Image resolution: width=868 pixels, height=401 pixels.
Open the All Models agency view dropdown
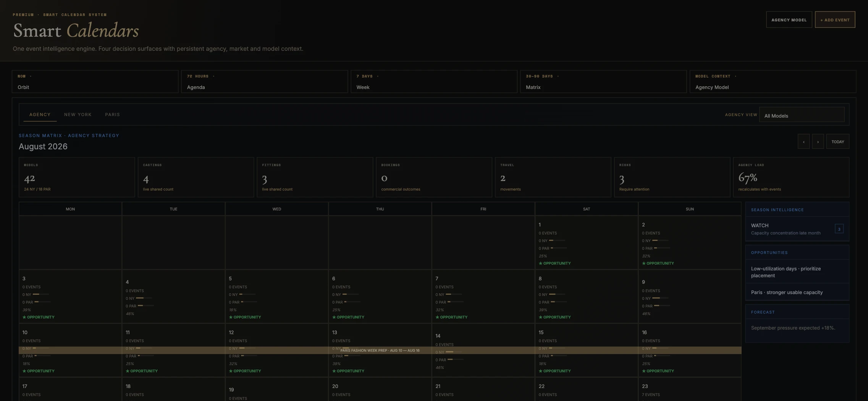point(802,115)
